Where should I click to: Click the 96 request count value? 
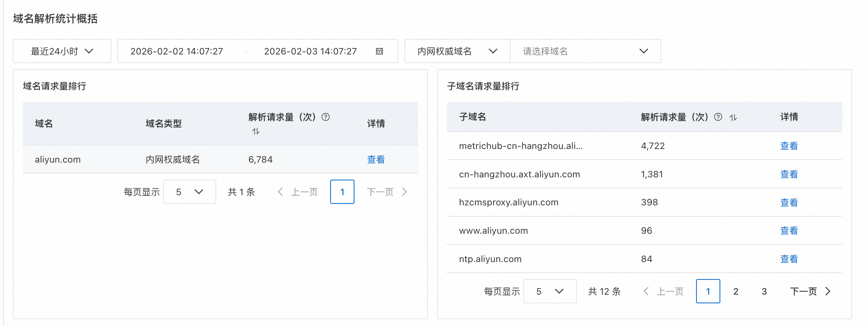pyautogui.click(x=646, y=231)
